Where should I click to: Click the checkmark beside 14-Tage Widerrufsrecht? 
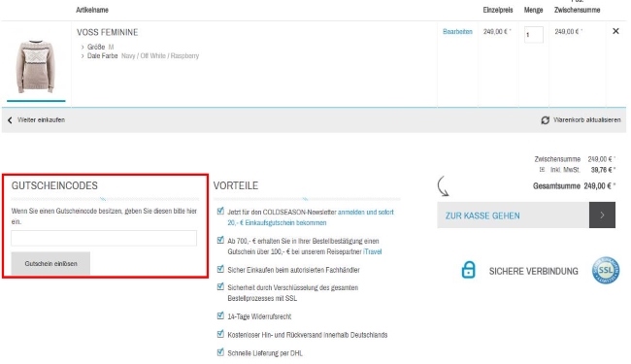[220, 315]
